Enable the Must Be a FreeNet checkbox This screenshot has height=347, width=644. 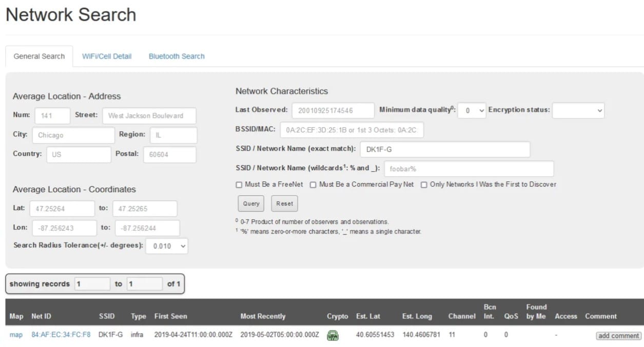click(239, 185)
